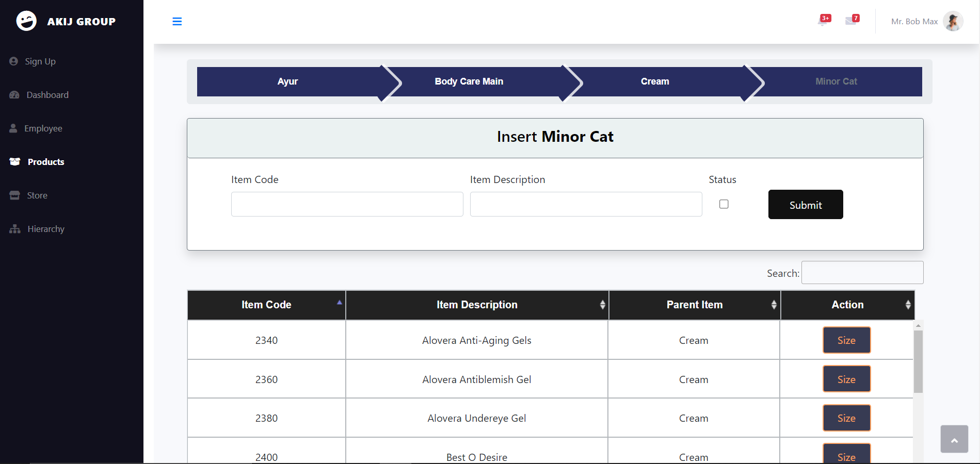Click the back-to-top arrow button

[954, 439]
